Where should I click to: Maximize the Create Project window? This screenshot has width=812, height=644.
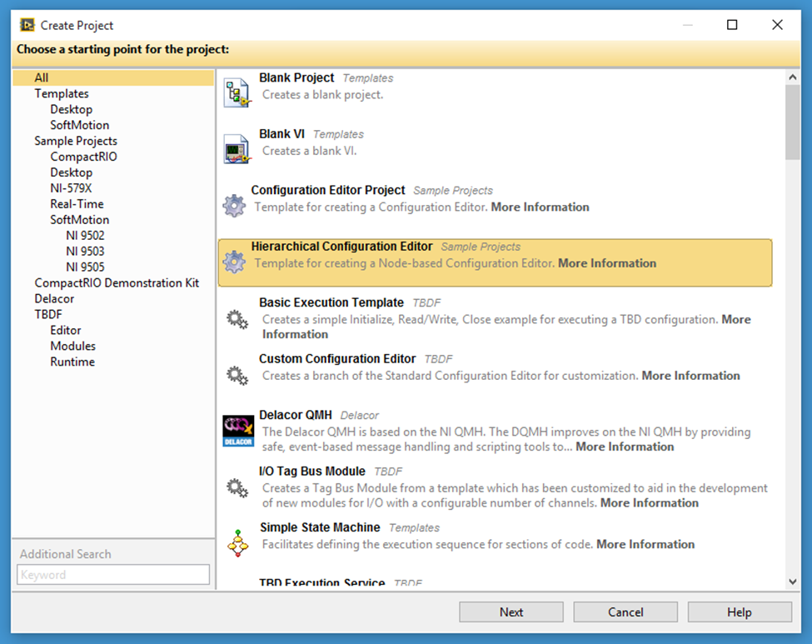(x=732, y=25)
